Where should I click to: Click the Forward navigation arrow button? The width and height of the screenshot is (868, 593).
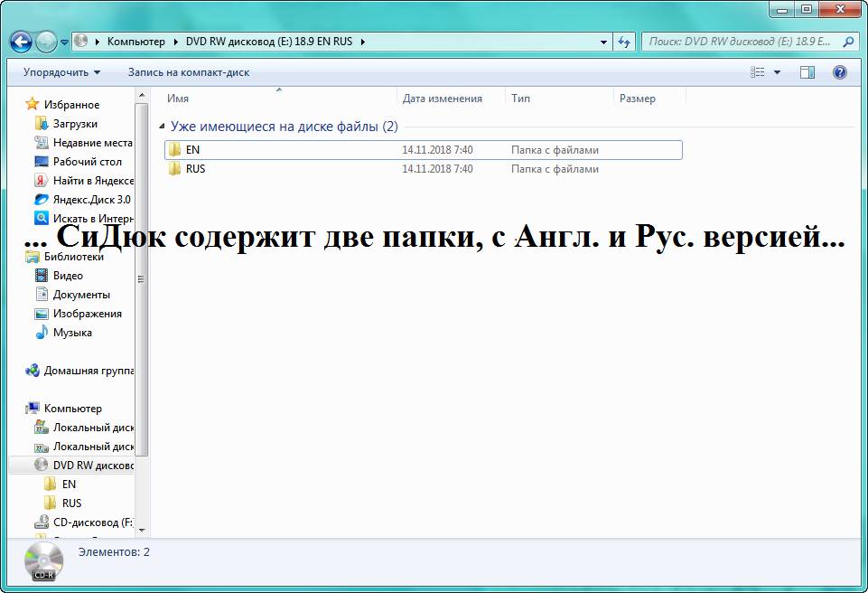tap(46, 42)
